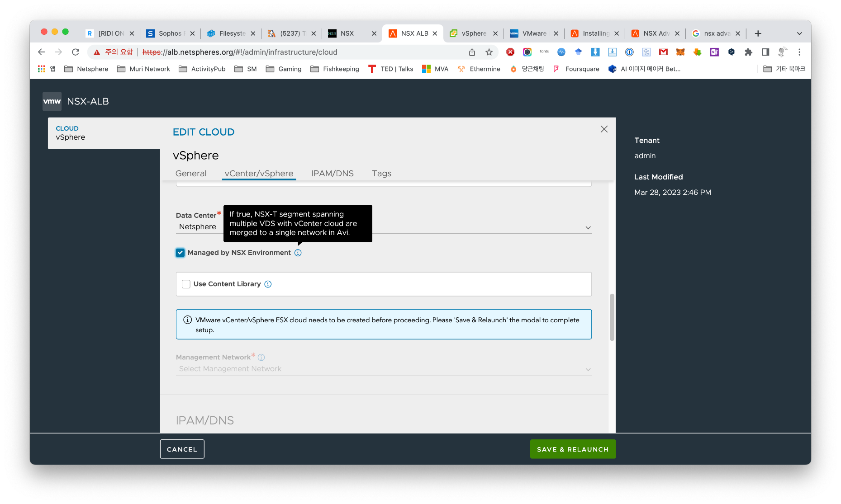Image resolution: width=841 pixels, height=504 pixels.
Task: Open the Foursquare bookmark
Action: (576, 69)
